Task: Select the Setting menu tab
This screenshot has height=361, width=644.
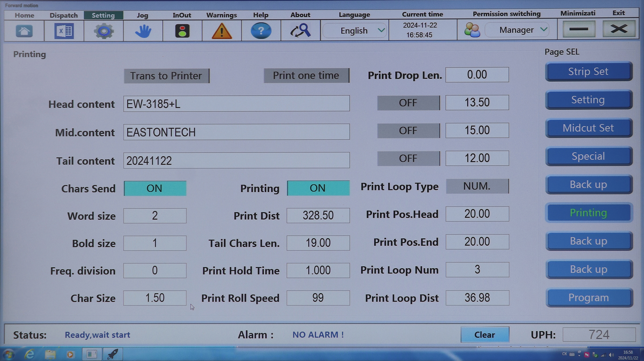Action: click(103, 15)
